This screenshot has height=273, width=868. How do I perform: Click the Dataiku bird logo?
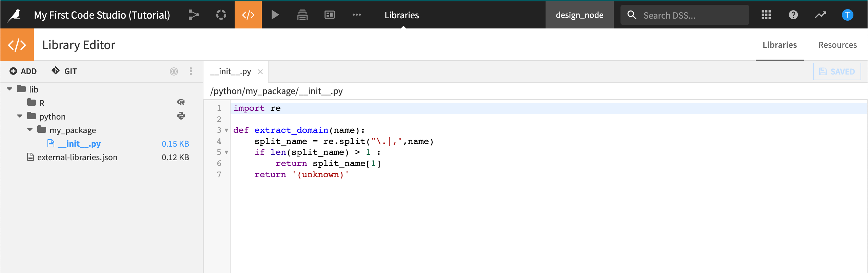click(x=14, y=15)
